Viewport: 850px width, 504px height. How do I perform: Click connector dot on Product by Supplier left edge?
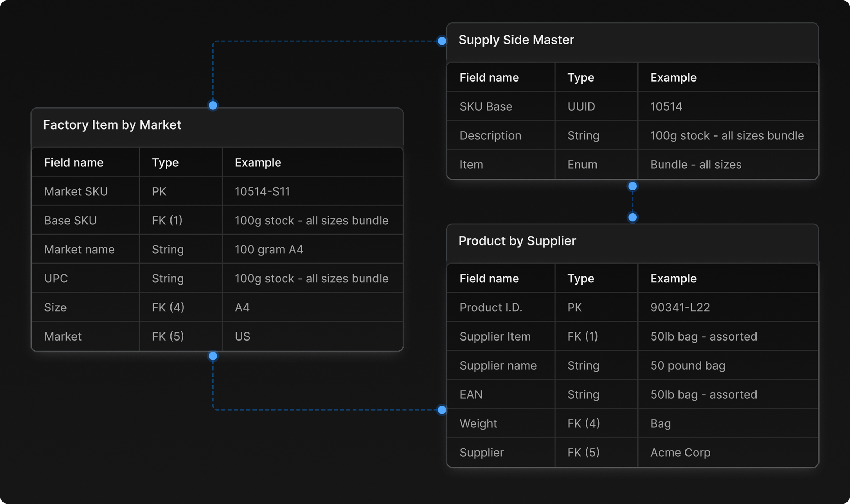(x=442, y=410)
